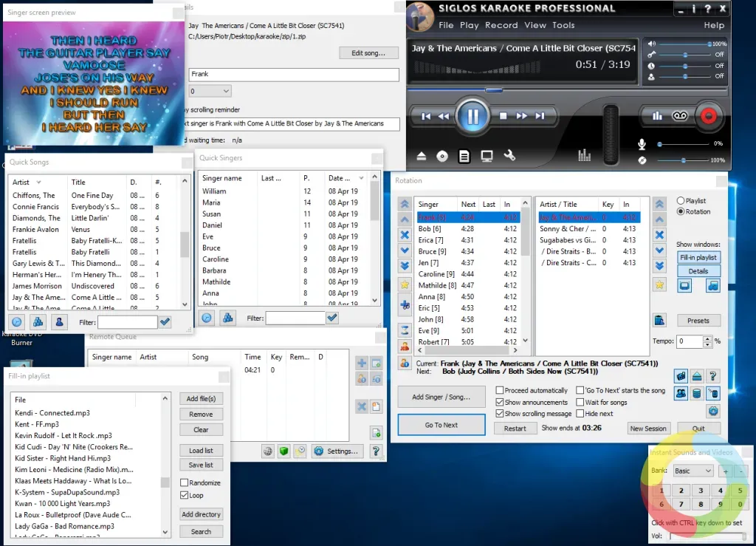Screen dimensions: 756x546
Task: Click the red record button in the player
Action: [708, 116]
